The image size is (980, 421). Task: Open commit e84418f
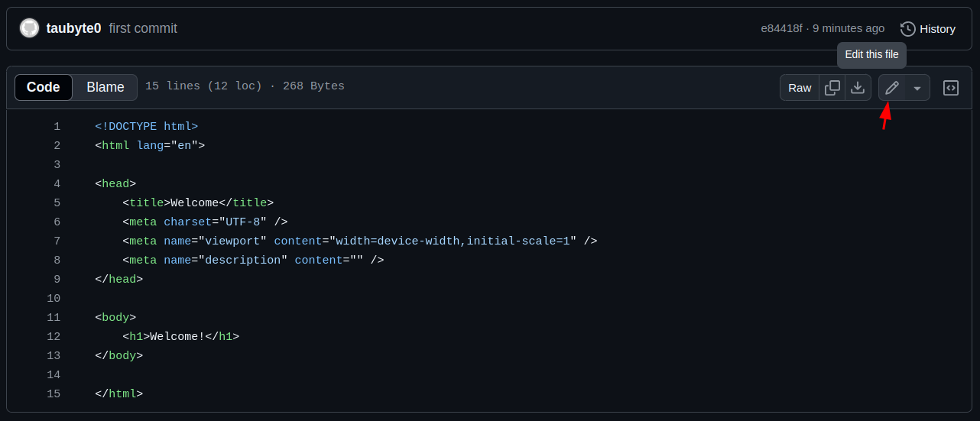click(781, 28)
